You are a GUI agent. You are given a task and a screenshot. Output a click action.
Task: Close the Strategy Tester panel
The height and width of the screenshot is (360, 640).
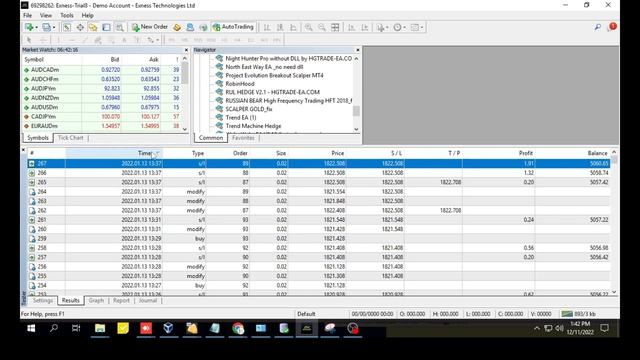coord(23,150)
